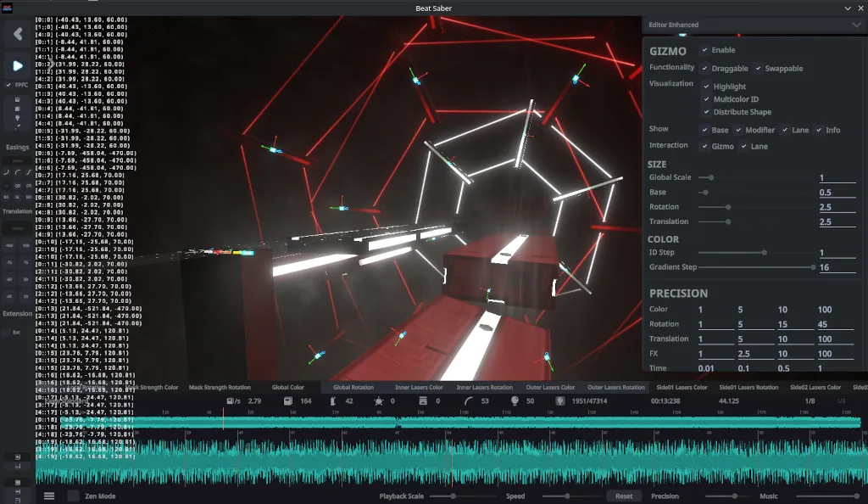868x504 pixels.
Task: Click the hamburger menu icon beside Zen Mode
Action: pyautogui.click(x=49, y=496)
